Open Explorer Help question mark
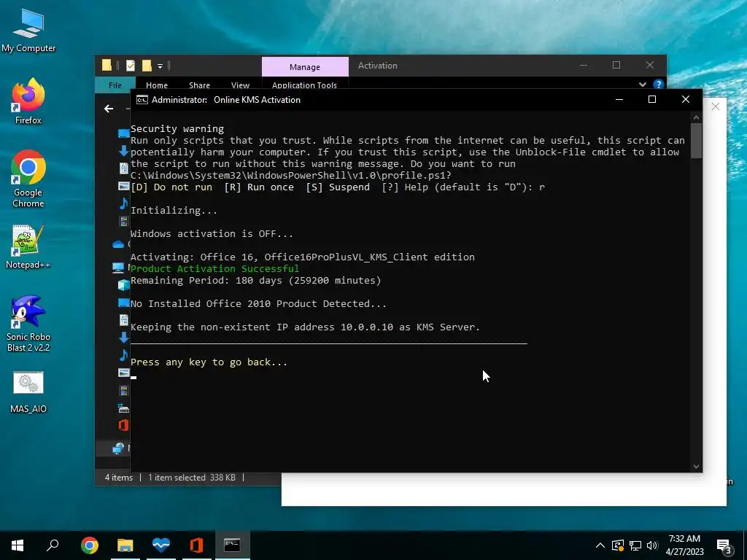The width and height of the screenshot is (747, 560). [659, 85]
